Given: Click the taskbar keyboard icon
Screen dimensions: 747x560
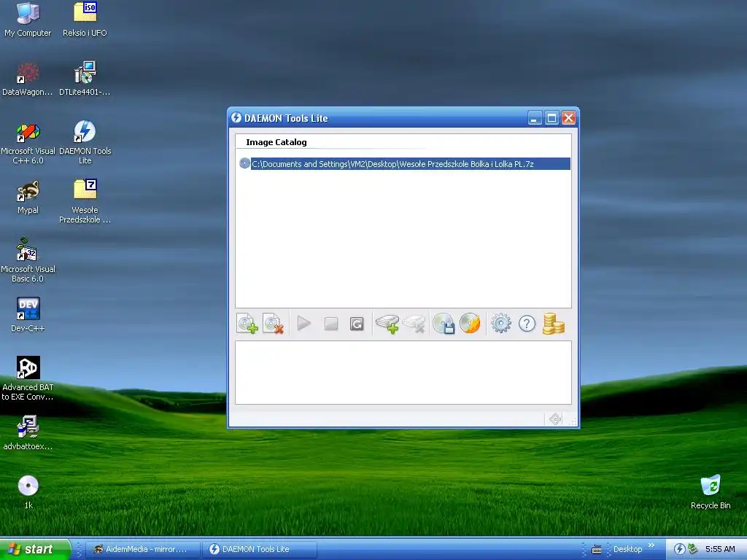Looking at the screenshot, I should pyautogui.click(x=597, y=550).
